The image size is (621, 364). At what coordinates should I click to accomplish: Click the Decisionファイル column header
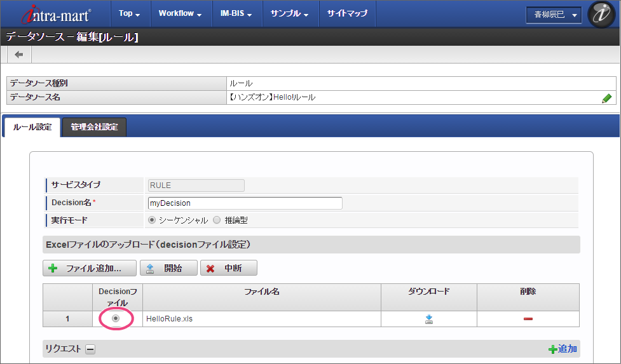coord(118,297)
